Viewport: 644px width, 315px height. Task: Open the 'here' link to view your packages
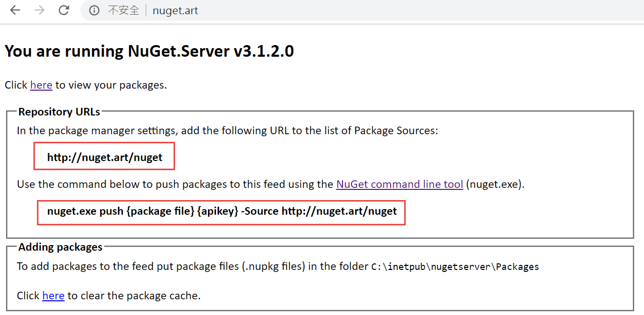pos(41,85)
